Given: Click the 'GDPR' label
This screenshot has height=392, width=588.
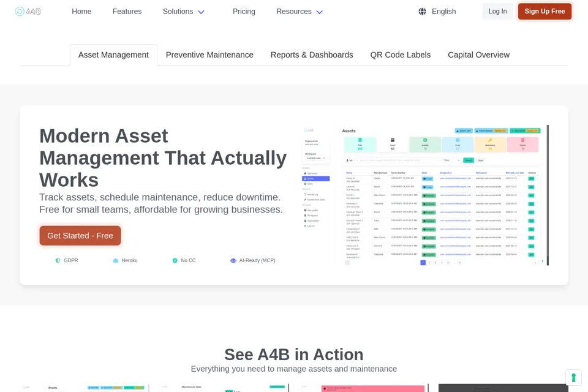Looking at the screenshot, I should click(71, 260).
